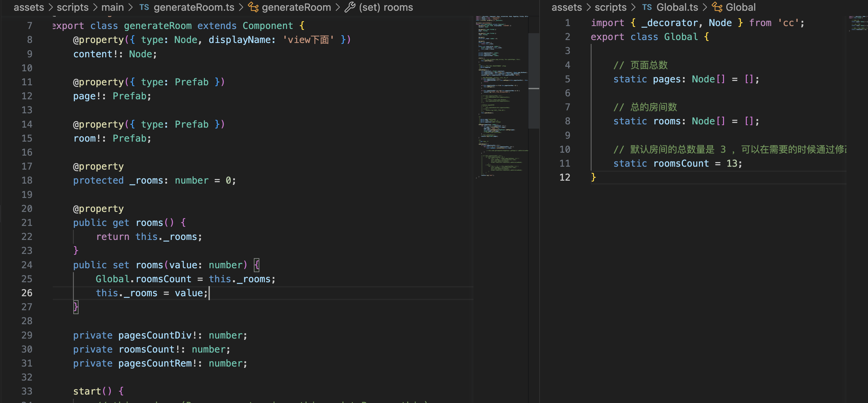Screen dimensions: 868x403
Task: Click the TS icon before Global.ts breadcrumb
Action: [647, 7]
